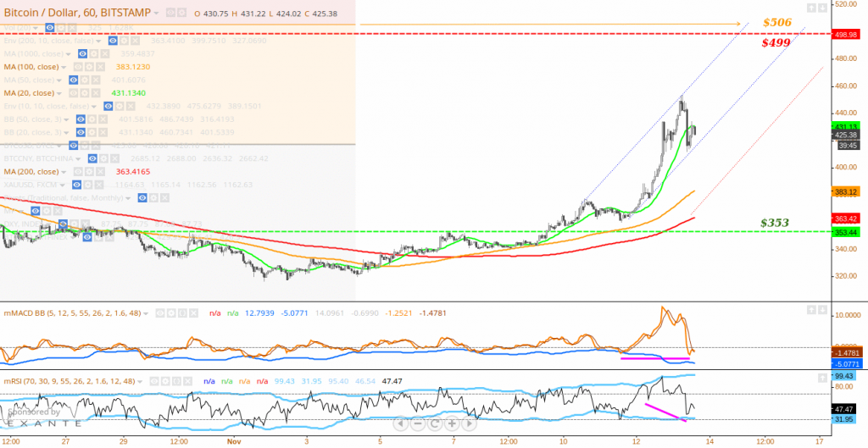This screenshot has width=868, height=448.
Task: Click the green 353.44 price axis label
Action: click(845, 232)
